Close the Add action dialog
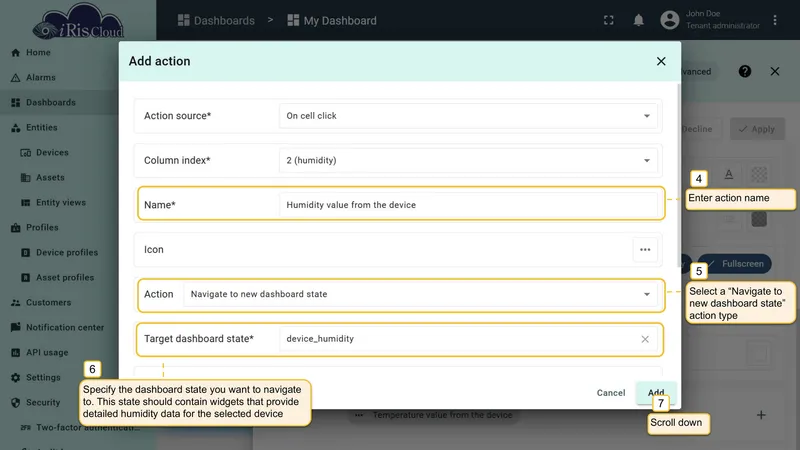This screenshot has height=450, width=800. point(661,61)
